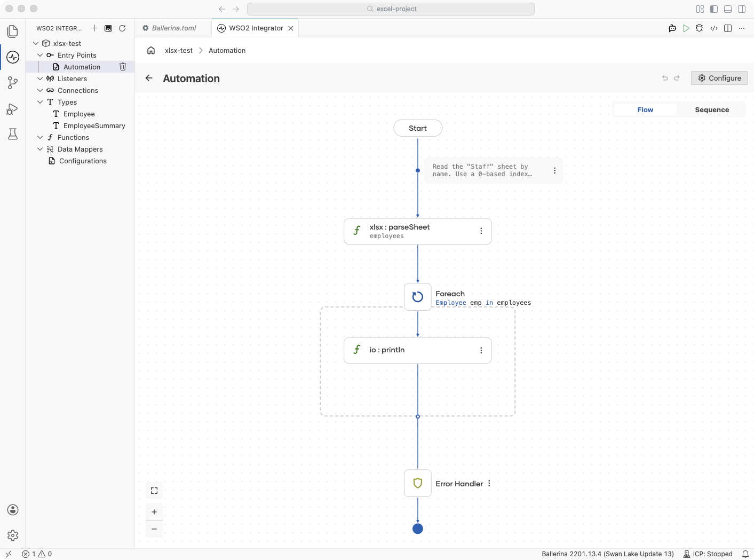Click the Configure button
This screenshot has height=560, width=754.
pos(719,78)
